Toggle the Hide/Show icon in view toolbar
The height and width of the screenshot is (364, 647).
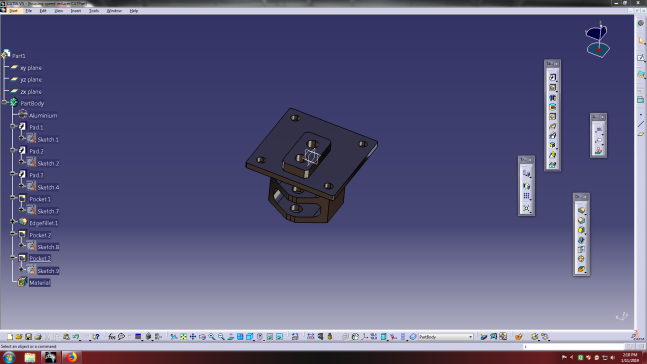click(270, 337)
